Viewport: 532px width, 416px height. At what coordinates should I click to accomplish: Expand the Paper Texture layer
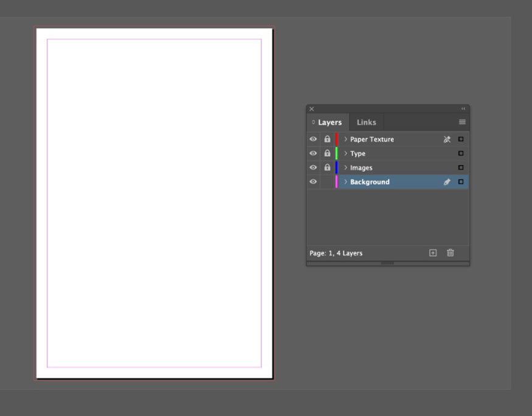coord(345,139)
